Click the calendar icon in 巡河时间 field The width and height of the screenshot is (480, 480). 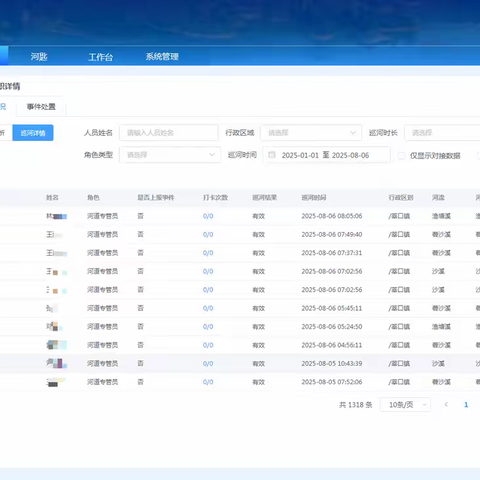(x=272, y=155)
